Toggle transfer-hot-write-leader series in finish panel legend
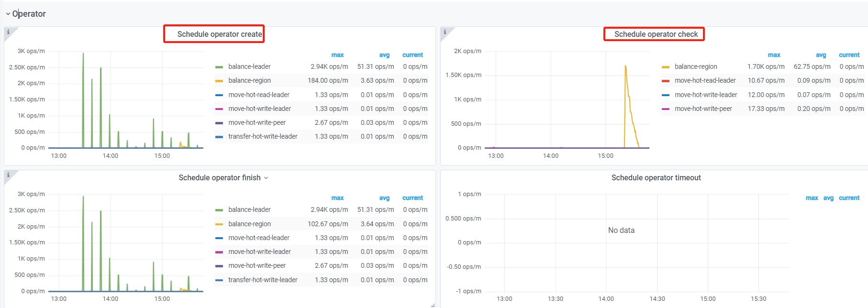The height and width of the screenshot is (308, 868). pyautogui.click(x=263, y=280)
